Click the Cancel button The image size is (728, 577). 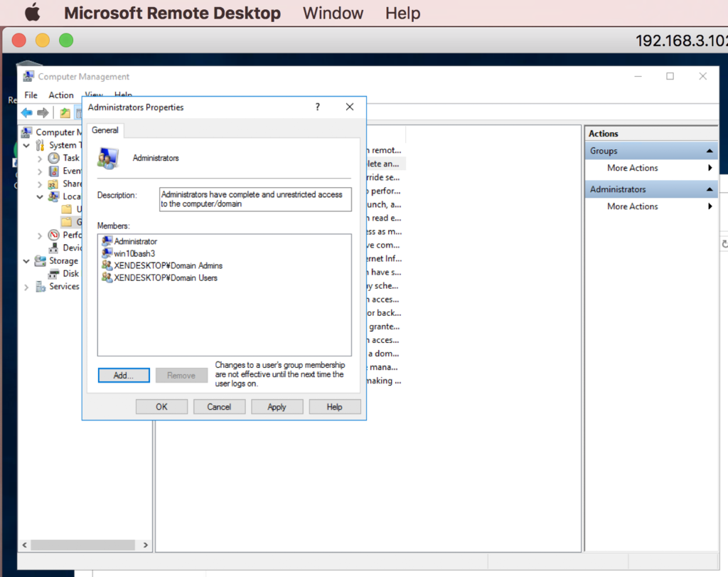[x=219, y=406]
